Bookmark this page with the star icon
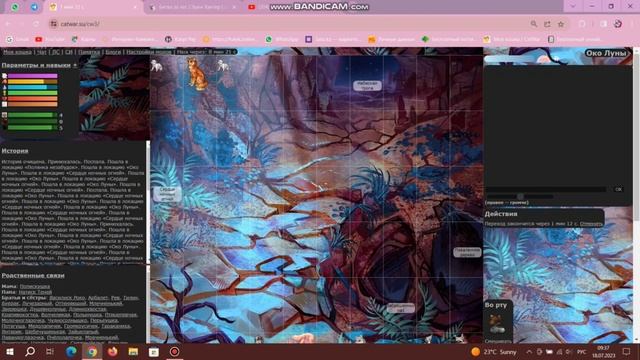Viewport: 640px width, 360px height. [x=561, y=24]
